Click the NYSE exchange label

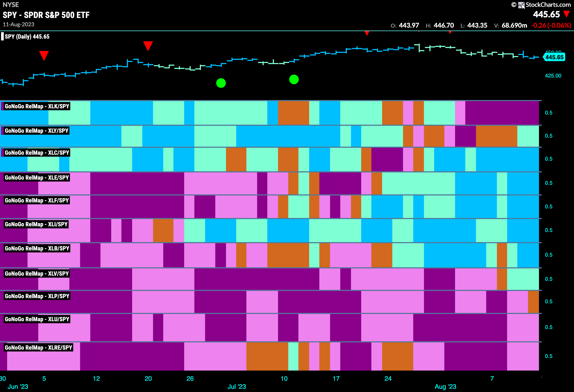[11, 5]
